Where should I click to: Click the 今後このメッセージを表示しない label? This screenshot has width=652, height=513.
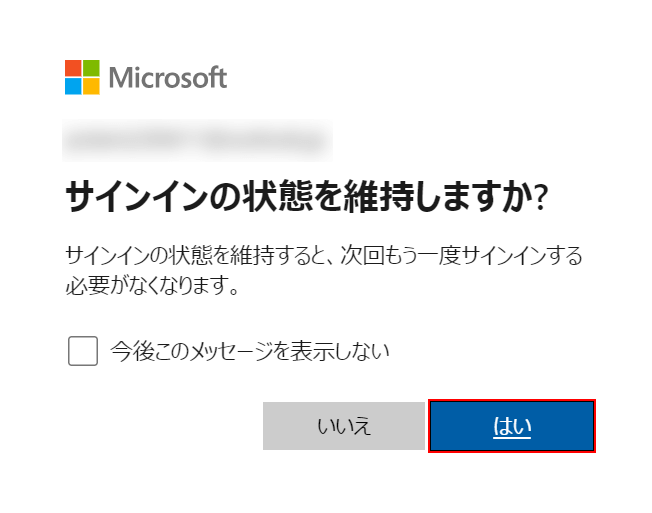250,351
